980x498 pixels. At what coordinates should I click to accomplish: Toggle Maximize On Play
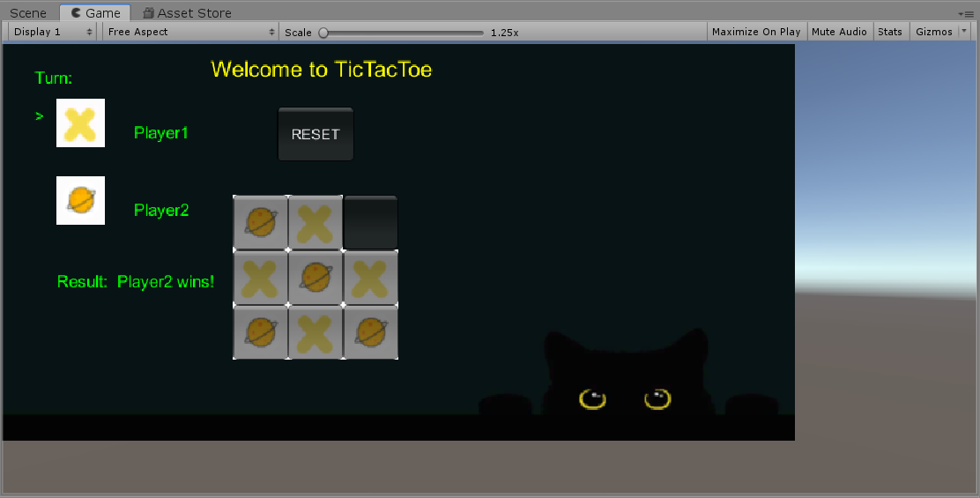pyautogui.click(x=756, y=32)
